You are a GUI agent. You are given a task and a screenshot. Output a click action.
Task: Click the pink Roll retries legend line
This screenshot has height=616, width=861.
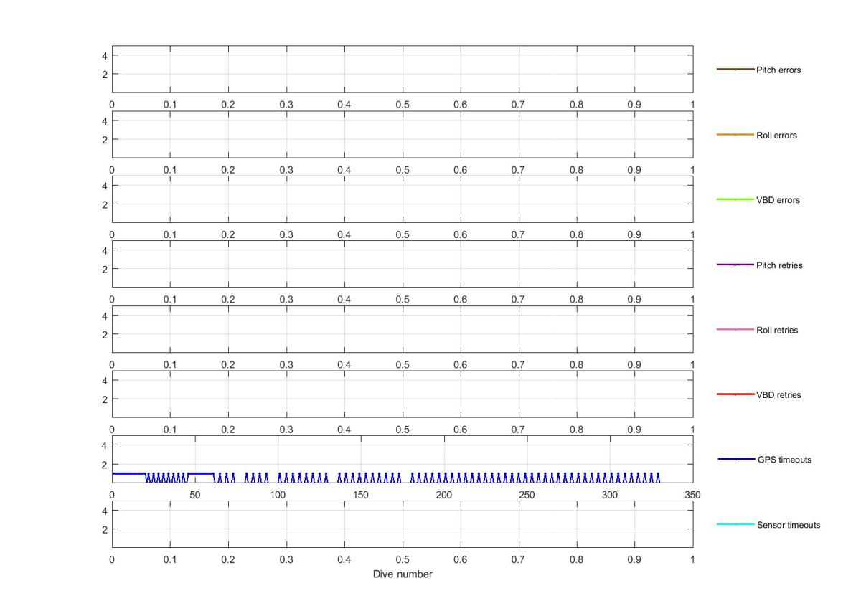[x=735, y=330]
